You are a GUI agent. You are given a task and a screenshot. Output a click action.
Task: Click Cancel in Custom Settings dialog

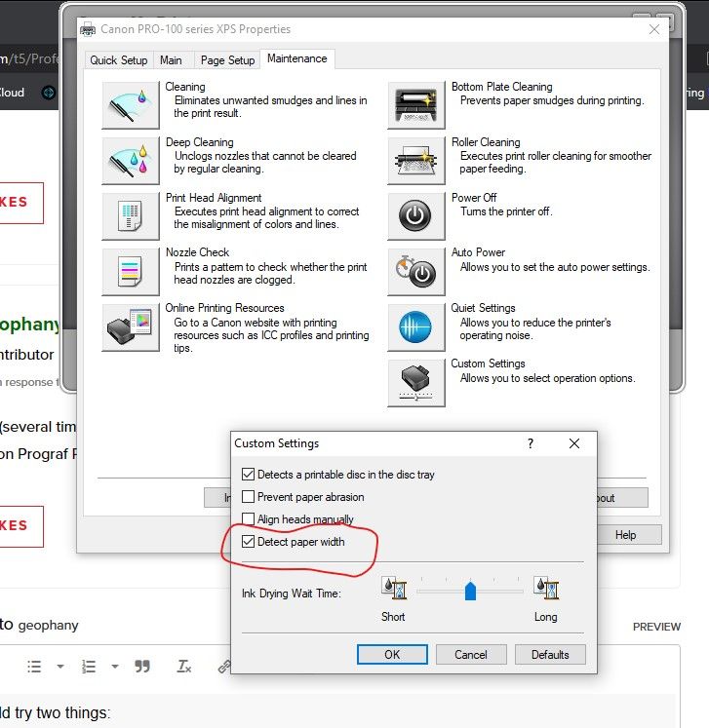tap(471, 655)
